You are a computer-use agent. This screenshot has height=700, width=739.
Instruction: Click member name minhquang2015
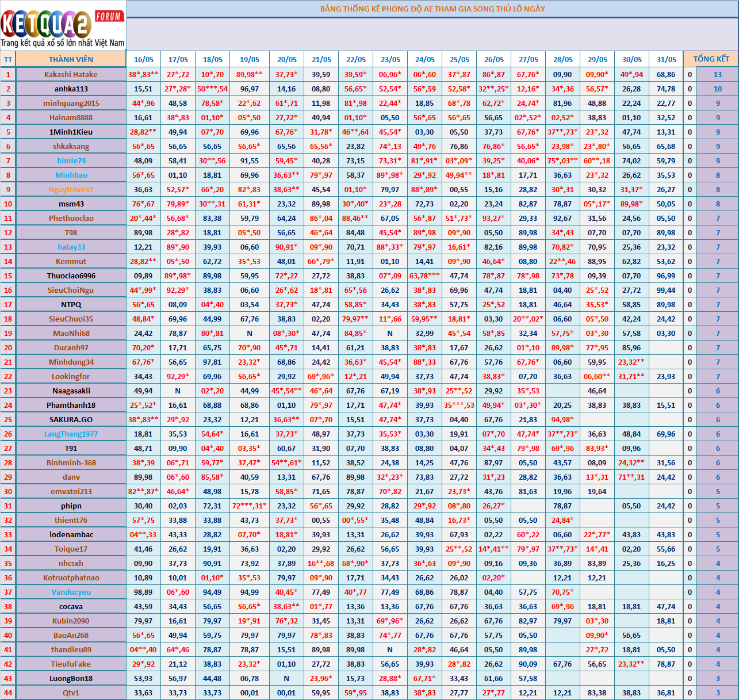coord(71,103)
